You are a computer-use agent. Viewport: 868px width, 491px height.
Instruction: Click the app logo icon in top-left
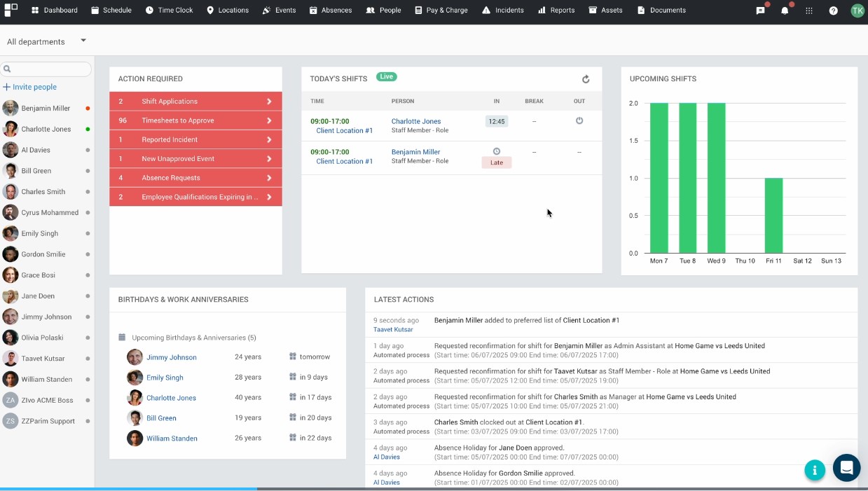click(x=11, y=10)
